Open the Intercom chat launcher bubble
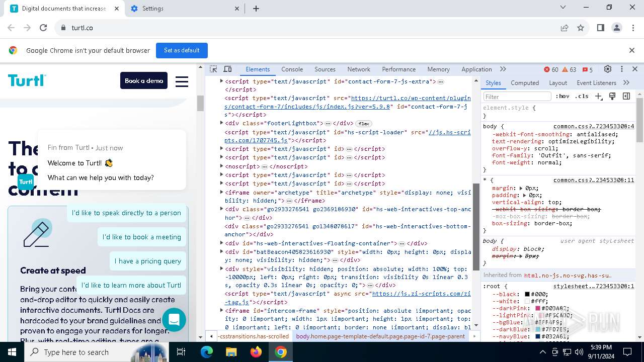644x362 pixels. click(174, 320)
